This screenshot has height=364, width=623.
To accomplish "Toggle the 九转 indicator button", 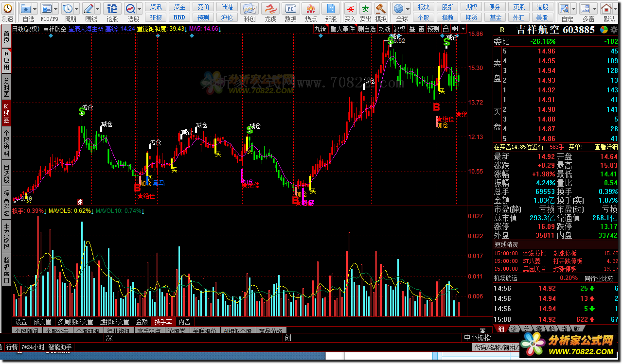I will (x=320, y=29).
